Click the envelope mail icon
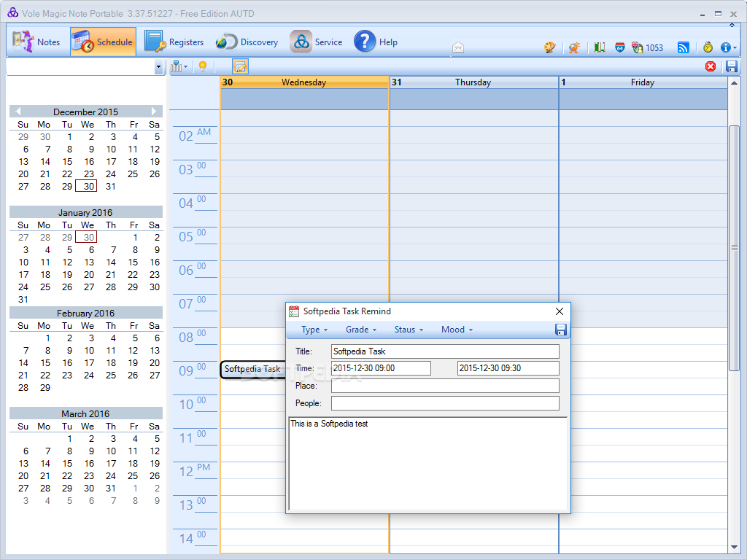 [458, 47]
